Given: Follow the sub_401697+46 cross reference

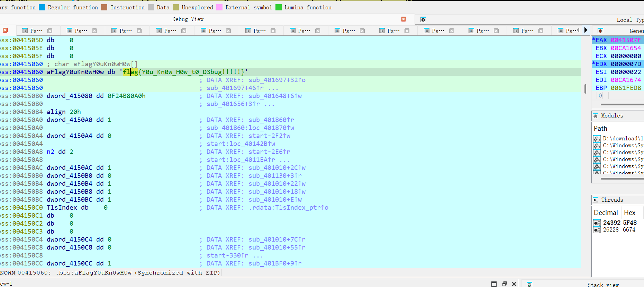Looking at the screenshot, I should point(235,88).
